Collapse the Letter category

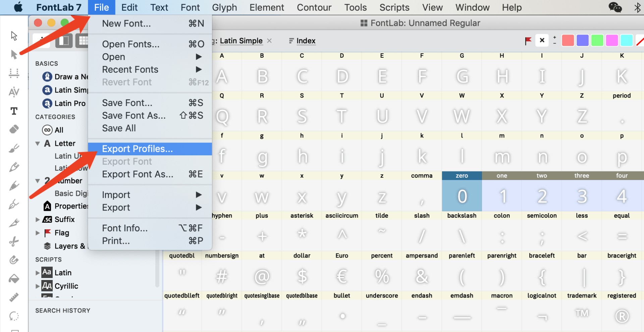[38, 144]
